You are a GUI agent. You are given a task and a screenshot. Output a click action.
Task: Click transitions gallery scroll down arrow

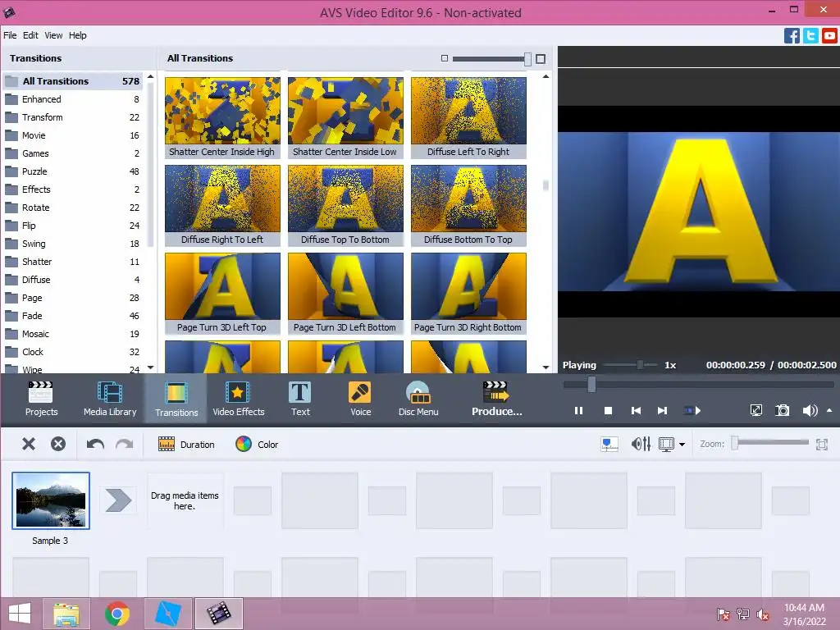(546, 367)
